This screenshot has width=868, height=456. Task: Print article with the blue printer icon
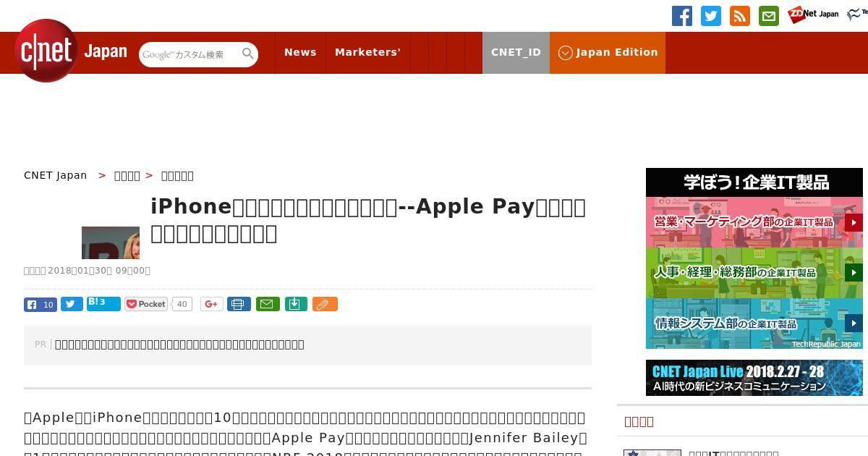tap(239, 304)
